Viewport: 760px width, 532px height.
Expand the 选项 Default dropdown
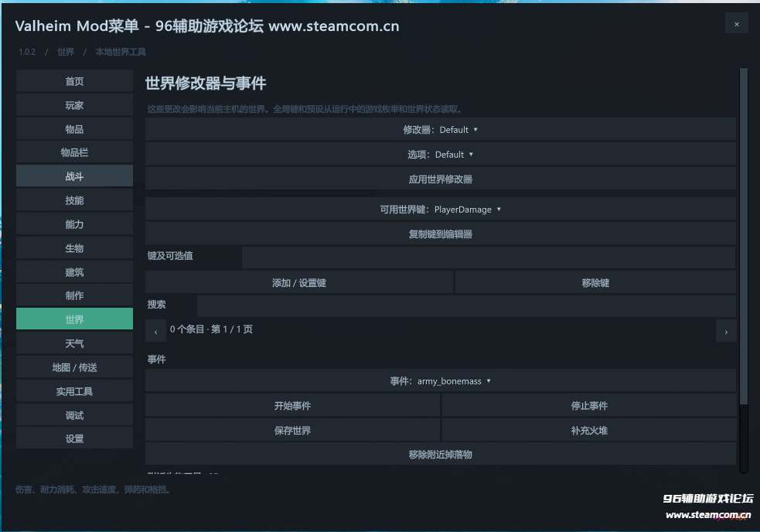tap(441, 154)
